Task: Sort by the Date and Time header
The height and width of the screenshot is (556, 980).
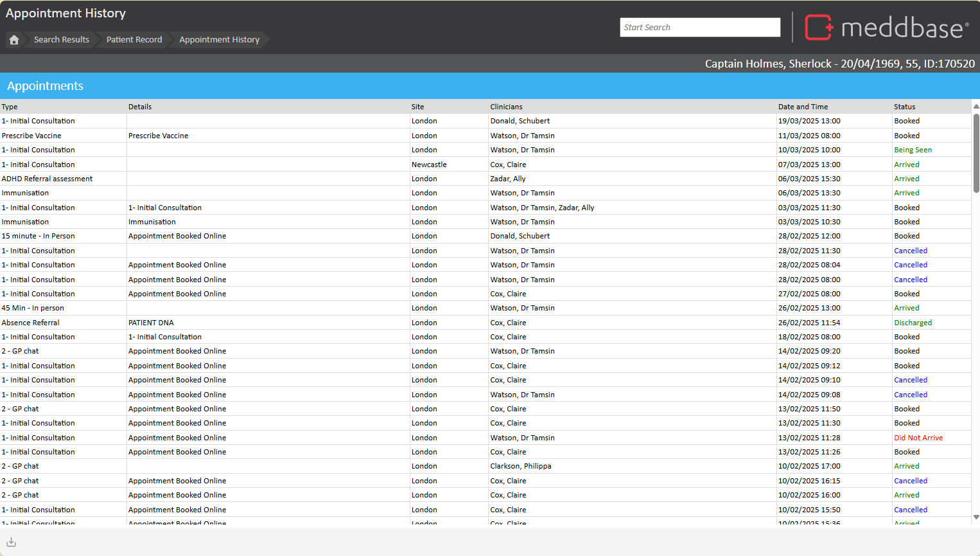Action: (x=803, y=107)
